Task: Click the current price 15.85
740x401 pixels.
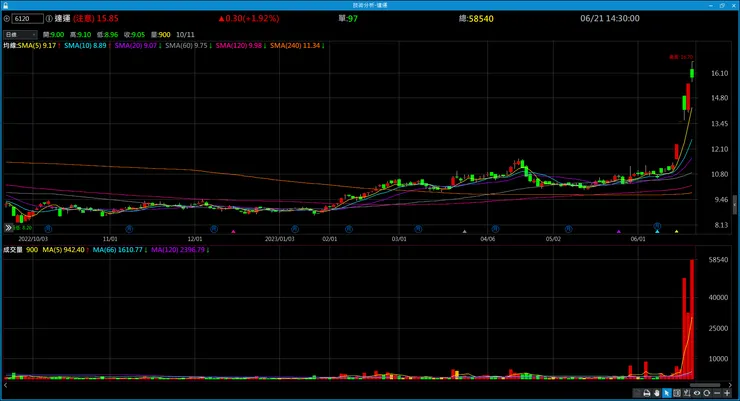Action: click(108, 18)
